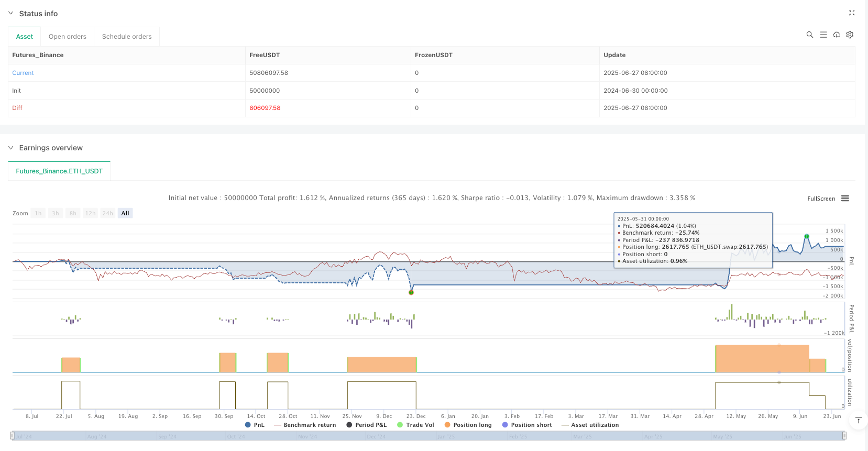Click the FullScreen button
The image size is (868, 451).
pos(821,199)
